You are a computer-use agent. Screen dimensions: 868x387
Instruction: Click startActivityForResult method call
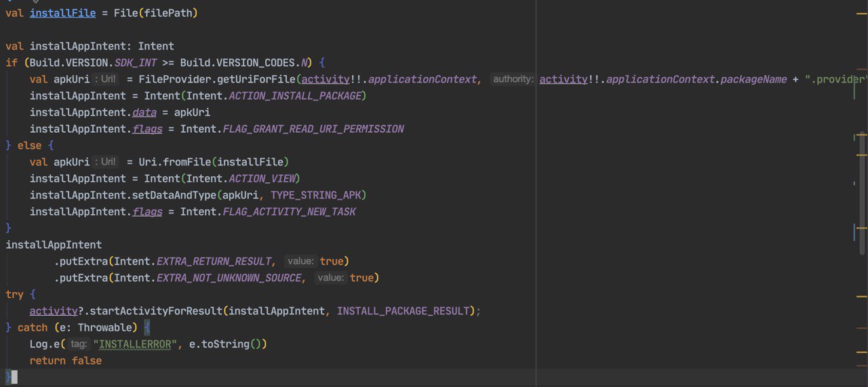tap(156, 311)
